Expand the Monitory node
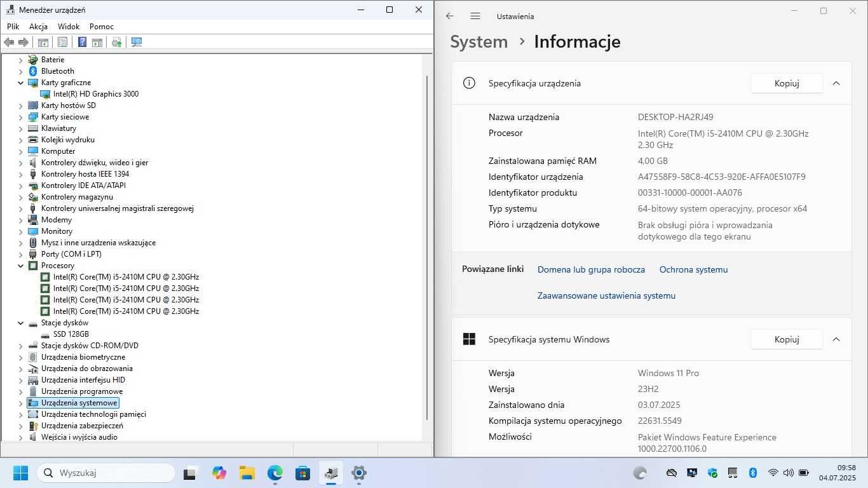The image size is (868, 488). click(20, 231)
